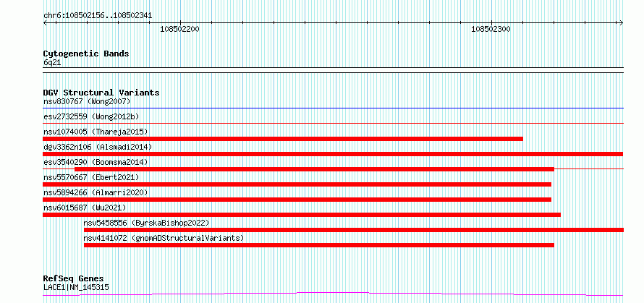
Task: Select the red bar under nsv4141072 gnomAD
Action: click(318, 245)
